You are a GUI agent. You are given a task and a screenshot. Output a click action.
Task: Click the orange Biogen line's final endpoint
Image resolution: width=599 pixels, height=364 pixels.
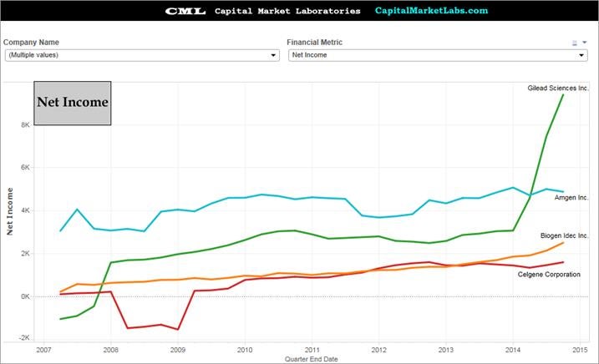[563, 243]
